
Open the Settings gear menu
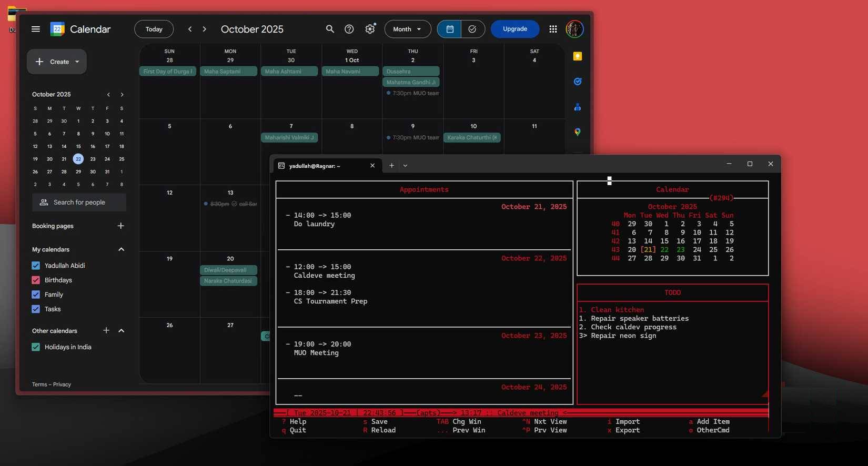pyautogui.click(x=370, y=29)
